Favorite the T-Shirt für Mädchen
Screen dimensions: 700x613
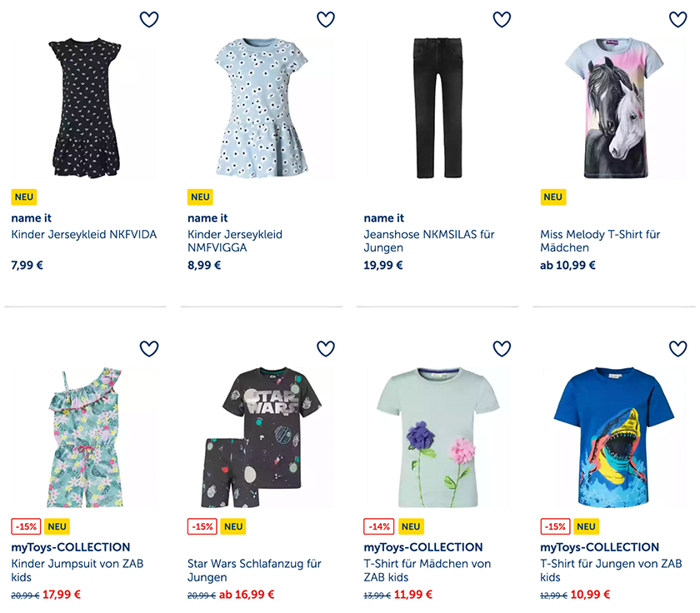coord(502,348)
